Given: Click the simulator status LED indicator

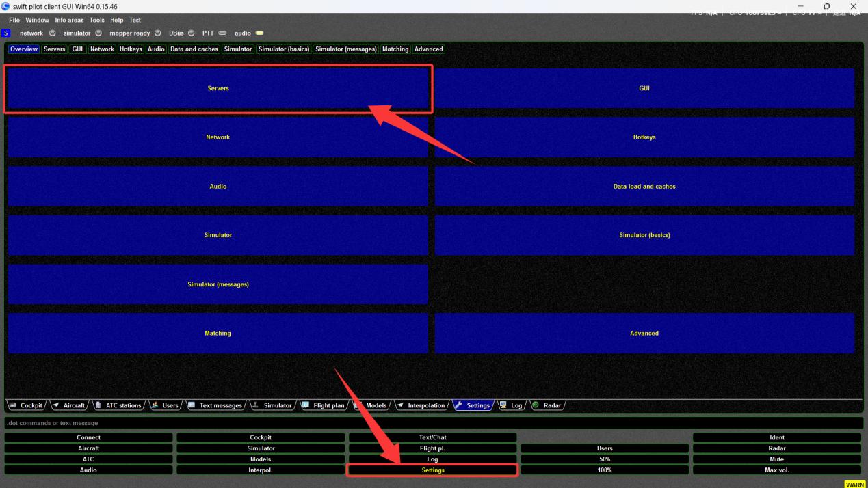Looking at the screenshot, I should tap(98, 33).
